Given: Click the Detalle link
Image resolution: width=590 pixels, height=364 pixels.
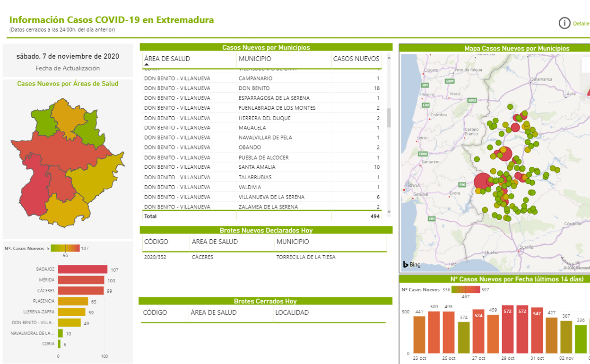Looking at the screenshot, I should click(581, 23).
